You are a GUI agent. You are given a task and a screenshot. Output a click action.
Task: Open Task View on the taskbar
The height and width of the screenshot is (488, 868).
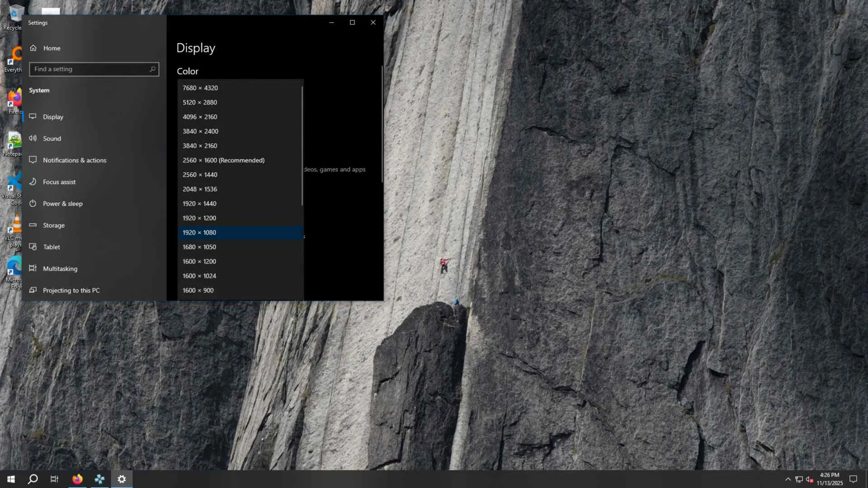coord(54,479)
